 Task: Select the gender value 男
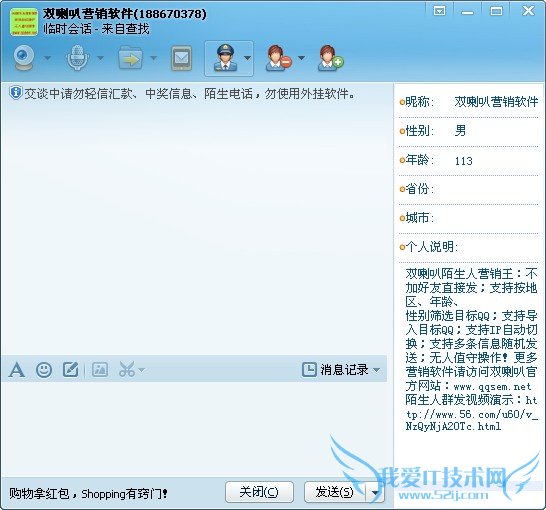(x=460, y=131)
